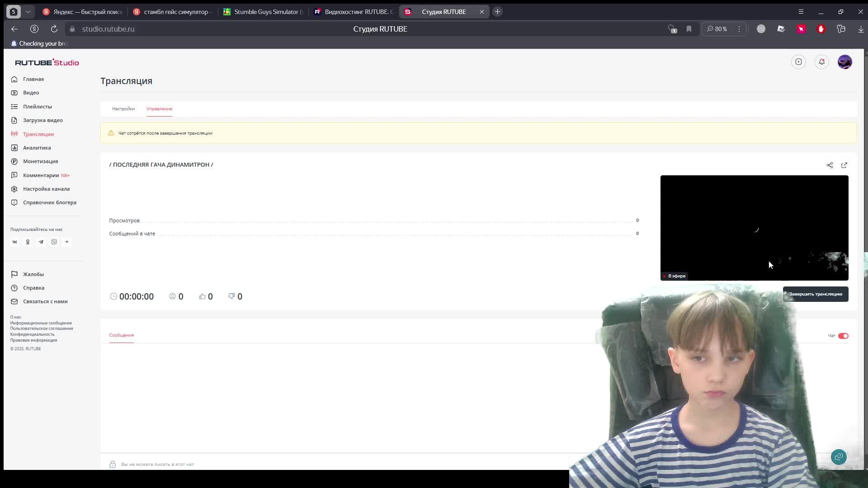The width and height of the screenshot is (868, 488).
Task: Open Правовая информация footer link
Action: (x=33, y=340)
